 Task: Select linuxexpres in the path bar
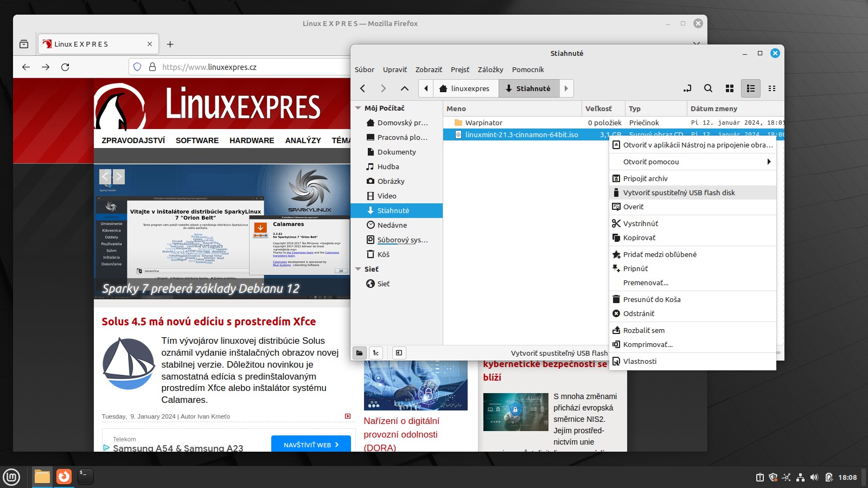(x=464, y=88)
